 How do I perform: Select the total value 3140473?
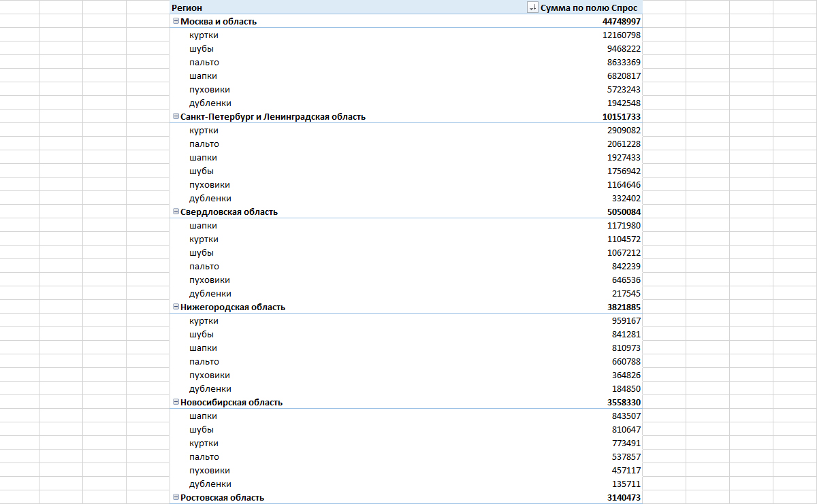624,497
